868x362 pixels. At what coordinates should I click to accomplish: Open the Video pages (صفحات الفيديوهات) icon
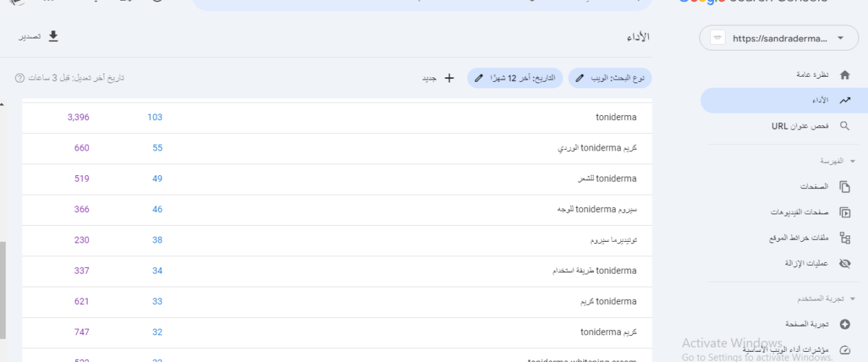(844, 212)
